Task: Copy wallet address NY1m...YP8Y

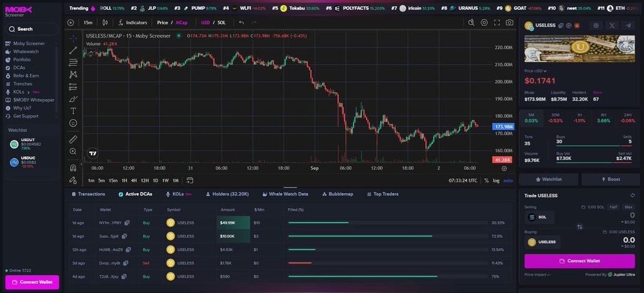Action: point(127,223)
